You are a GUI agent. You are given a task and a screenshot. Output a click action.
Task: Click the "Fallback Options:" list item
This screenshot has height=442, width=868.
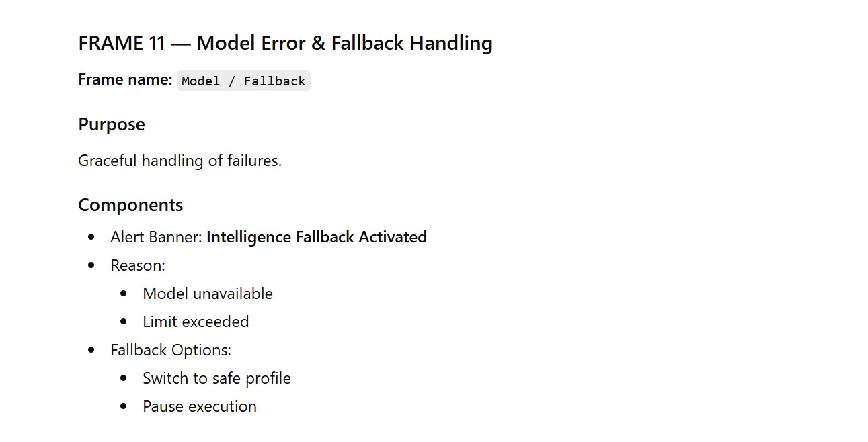point(171,350)
